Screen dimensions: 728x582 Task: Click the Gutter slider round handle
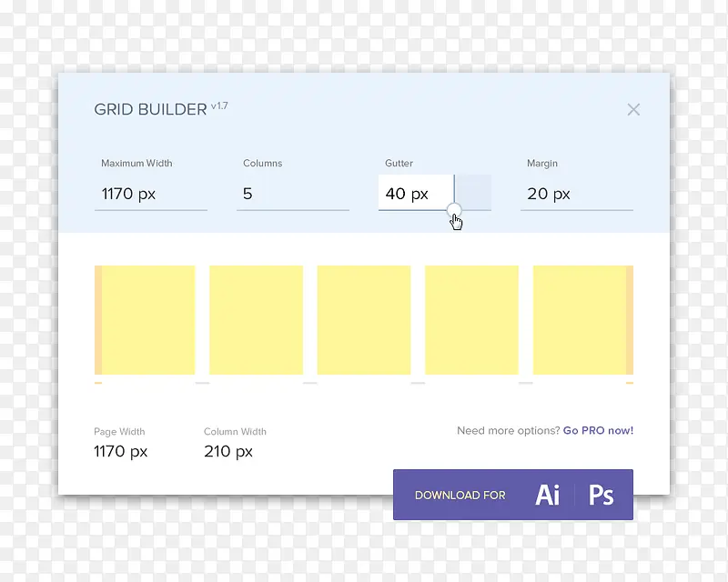click(x=455, y=210)
